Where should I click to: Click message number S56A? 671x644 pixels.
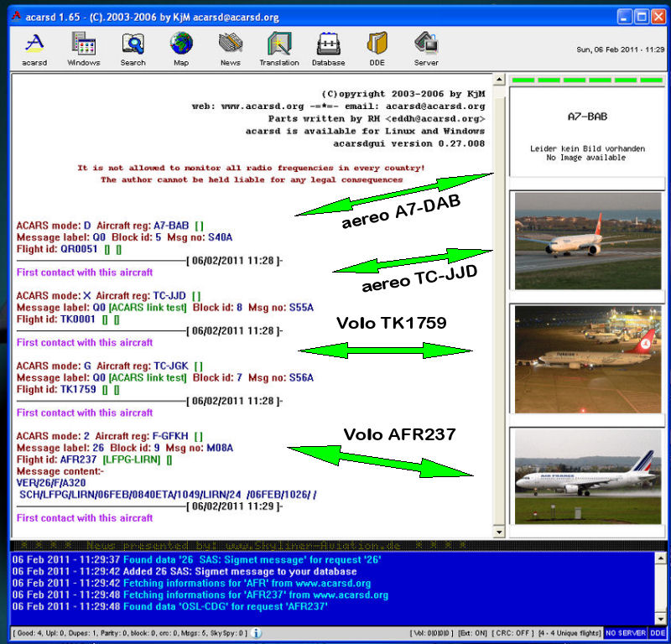(x=301, y=377)
